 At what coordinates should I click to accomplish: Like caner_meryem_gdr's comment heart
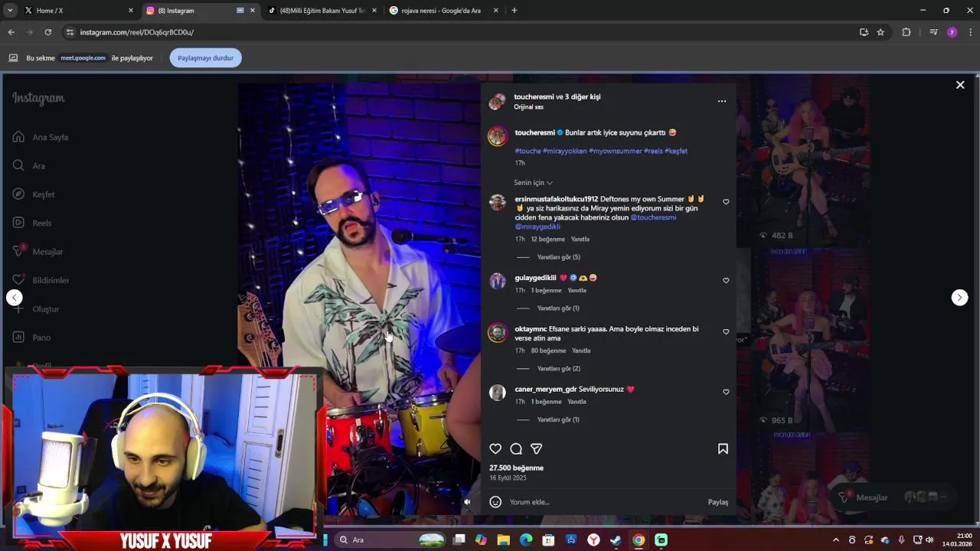click(726, 392)
